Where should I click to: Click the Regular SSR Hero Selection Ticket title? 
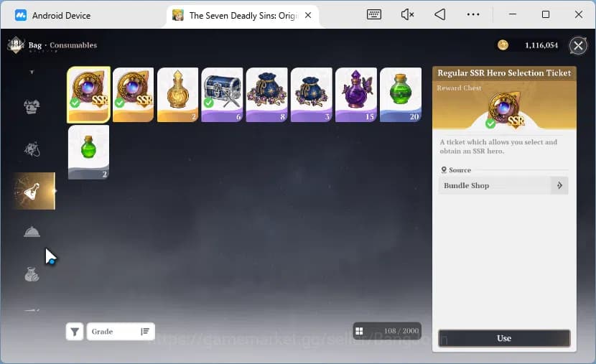[504, 73]
